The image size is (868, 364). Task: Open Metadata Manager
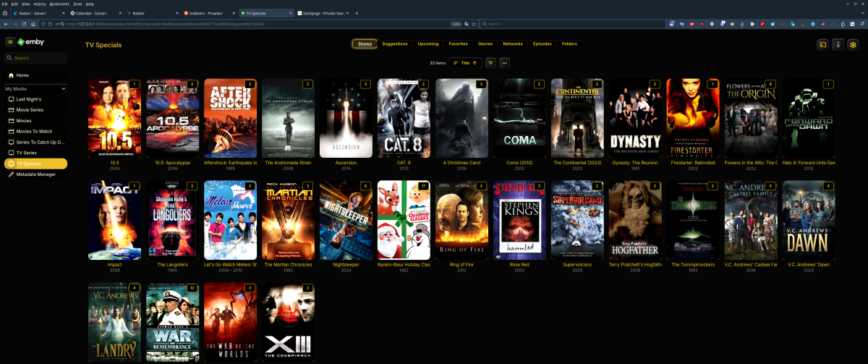click(35, 174)
